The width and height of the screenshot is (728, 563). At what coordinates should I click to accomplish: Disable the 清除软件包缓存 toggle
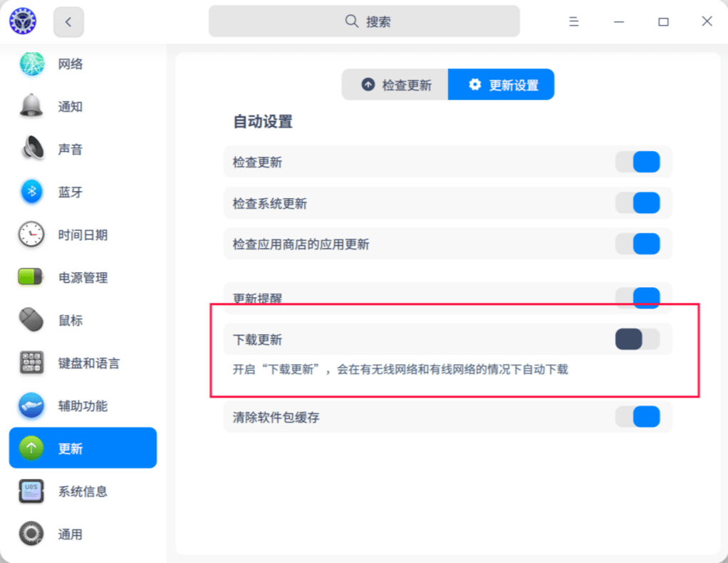click(638, 416)
